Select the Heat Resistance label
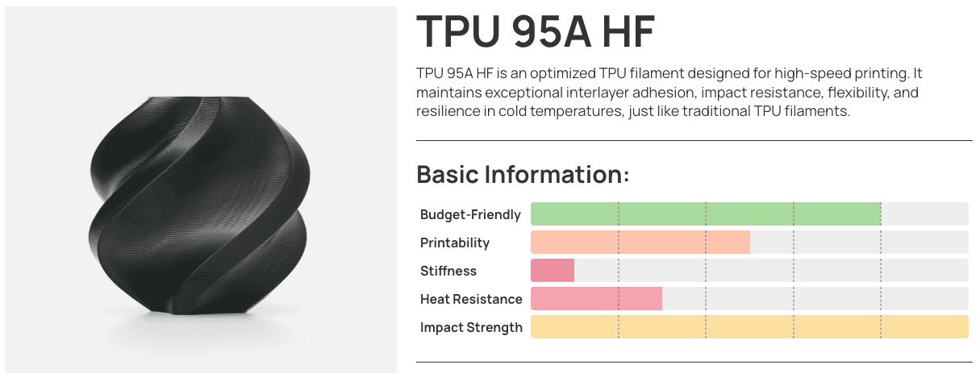This screenshot has height=373, width=980. (x=471, y=299)
